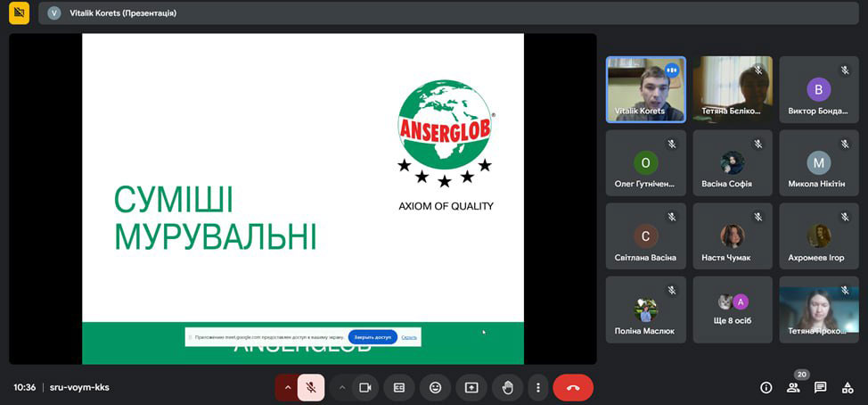Open more options three-dot menu

537,388
